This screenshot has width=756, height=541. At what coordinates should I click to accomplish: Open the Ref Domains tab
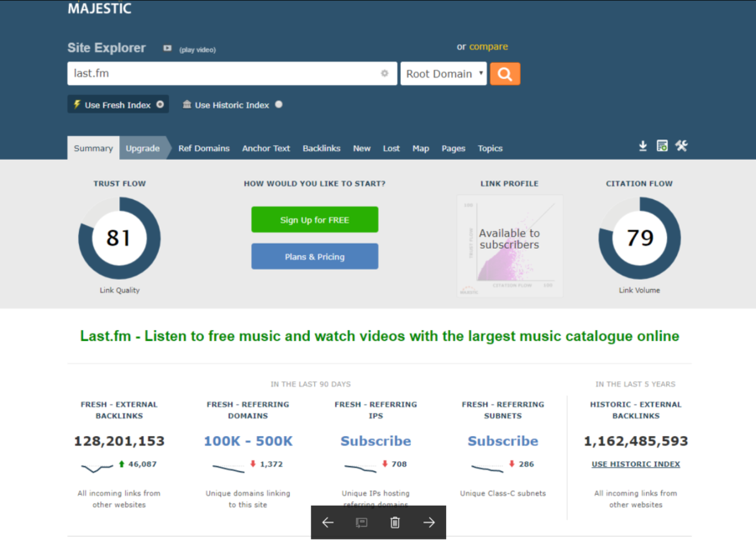[x=204, y=149]
